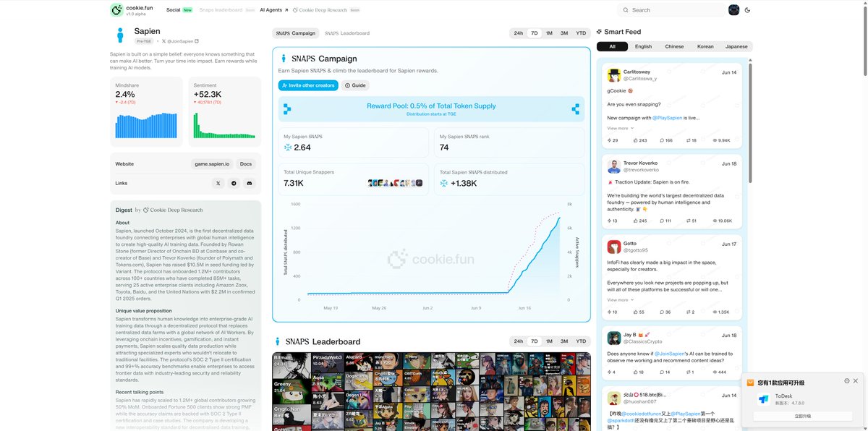This screenshot has width=868, height=431.
Task: Click the Sentiment bar chart
Action: tap(224, 124)
